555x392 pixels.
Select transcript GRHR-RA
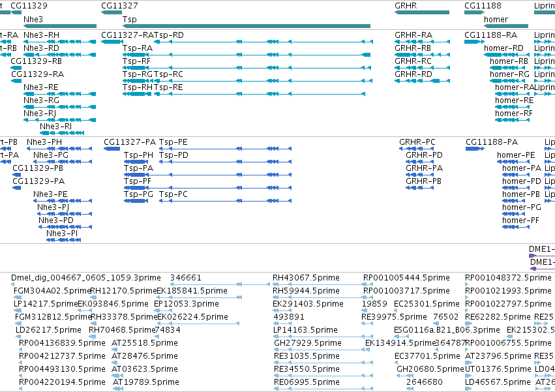coord(422,42)
